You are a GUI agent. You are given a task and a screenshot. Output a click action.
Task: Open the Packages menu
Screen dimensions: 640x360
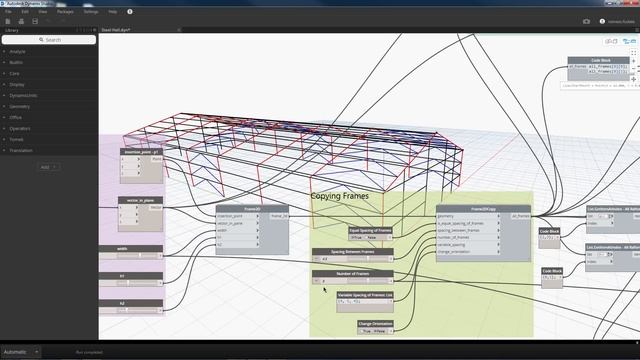[x=65, y=12]
